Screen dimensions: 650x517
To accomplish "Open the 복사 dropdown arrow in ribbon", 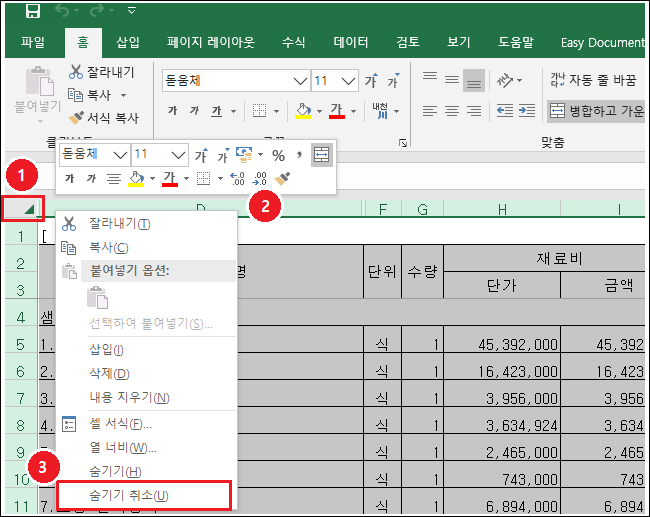I will coord(123,95).
